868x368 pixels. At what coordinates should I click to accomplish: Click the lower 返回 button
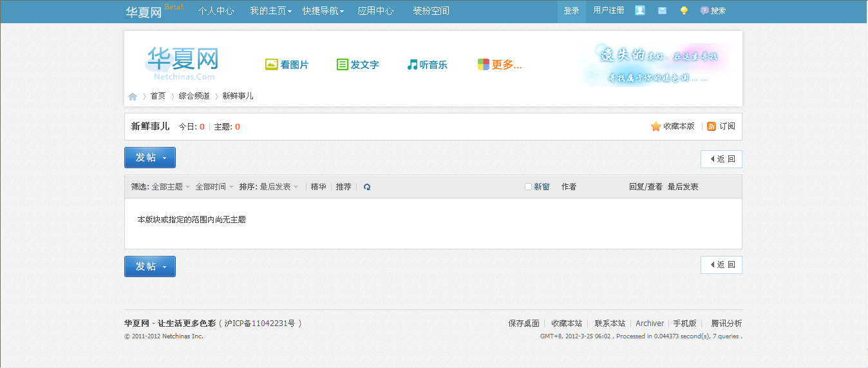(x=721, y=265)
